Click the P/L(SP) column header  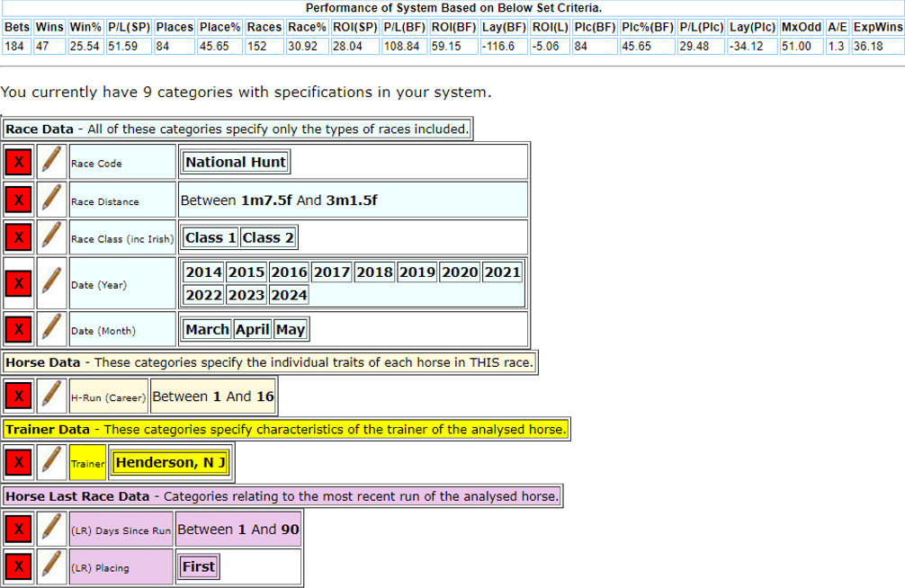pyautogui.click(x=130, y=27)
